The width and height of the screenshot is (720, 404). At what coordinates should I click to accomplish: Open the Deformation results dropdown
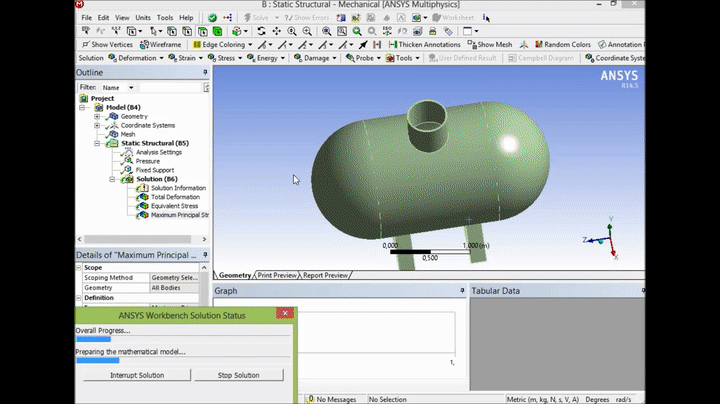(136, 58)
